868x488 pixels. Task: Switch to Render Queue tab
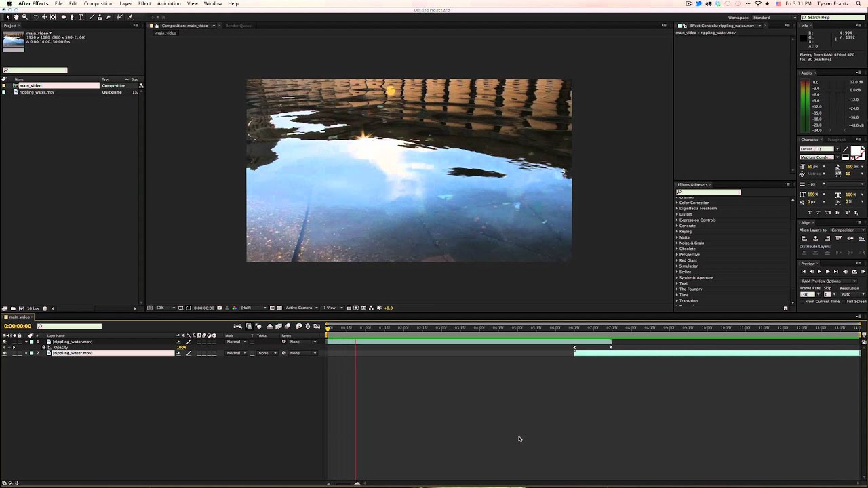[x=238, y=26]
